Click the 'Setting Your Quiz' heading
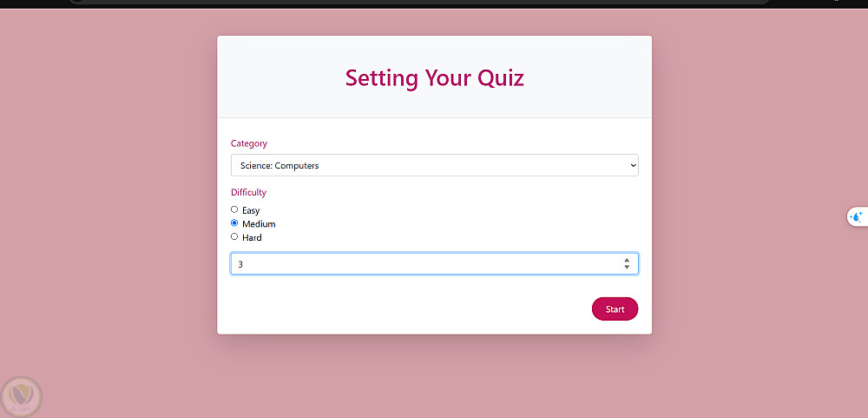This screenshot has height=418, width=868. tap(434, 78)
